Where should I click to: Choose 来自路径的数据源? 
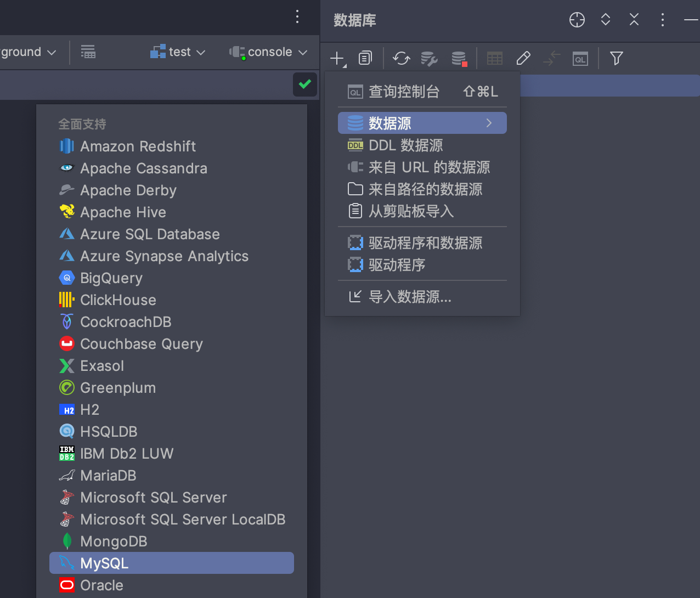(x=422, y=189)
